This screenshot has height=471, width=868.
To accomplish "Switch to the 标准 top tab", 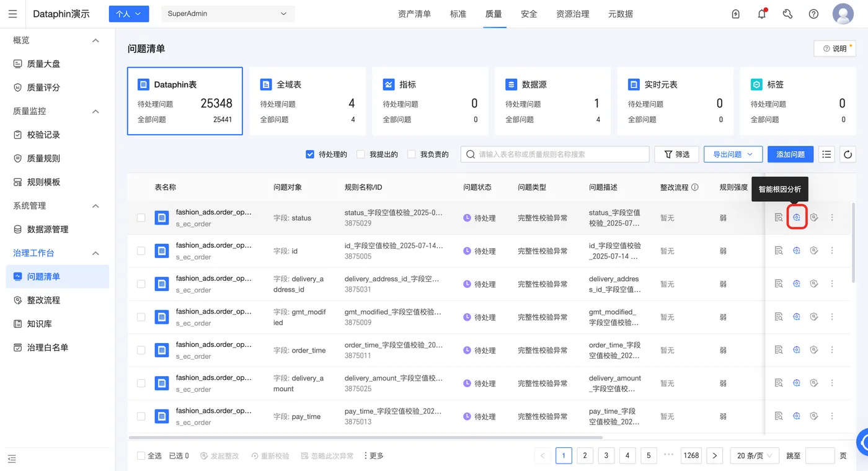I will coord(458,14).
